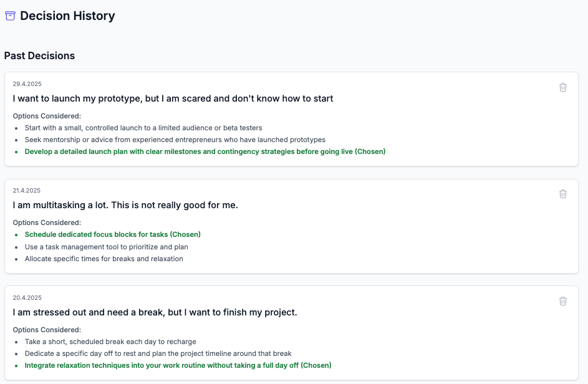Click the 29.4.2025 date label

pos(27,84)
